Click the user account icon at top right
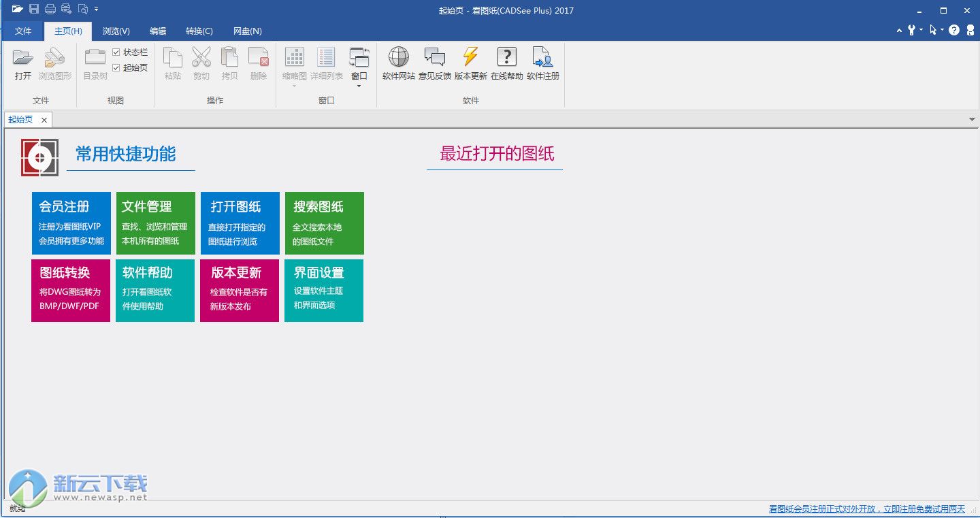The height and width of the screenshot is (518, 980). click(970, 30)
